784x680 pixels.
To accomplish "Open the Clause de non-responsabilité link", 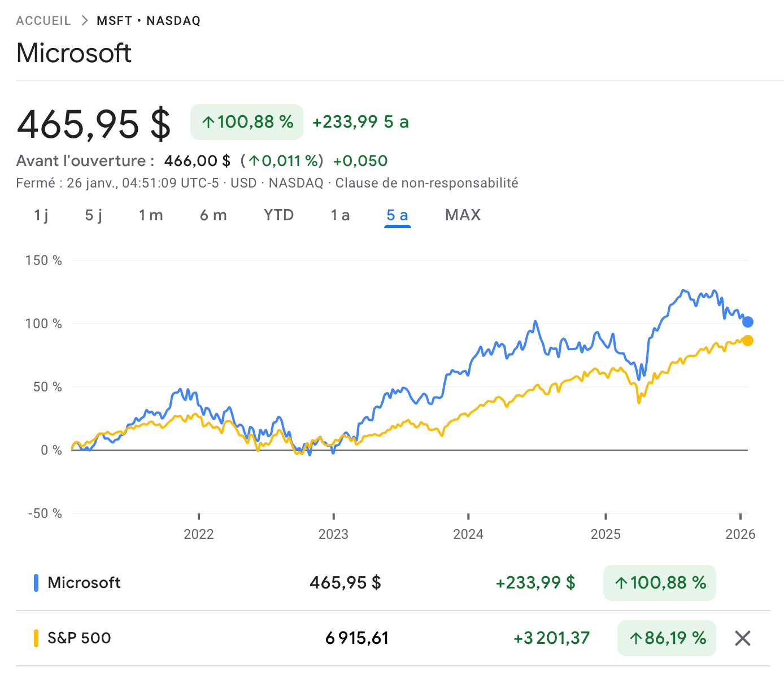I will point(426,183).
